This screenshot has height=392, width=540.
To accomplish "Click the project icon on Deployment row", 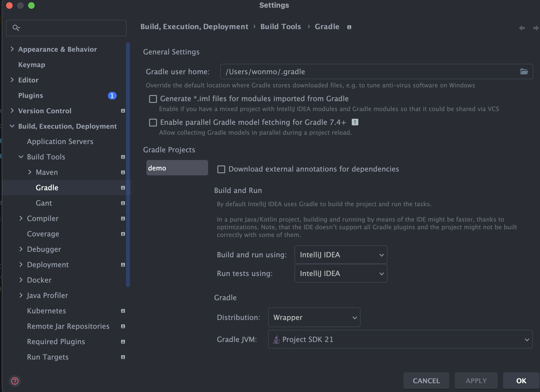I will coord(123,265).
